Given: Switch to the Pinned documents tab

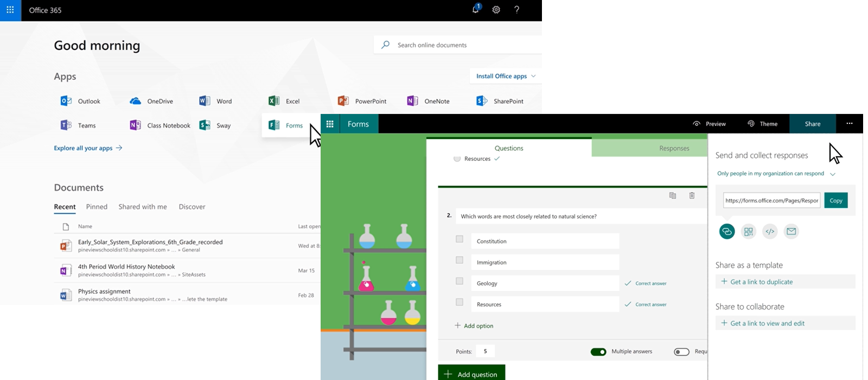Looking at the screenshot, I should 97,207.
